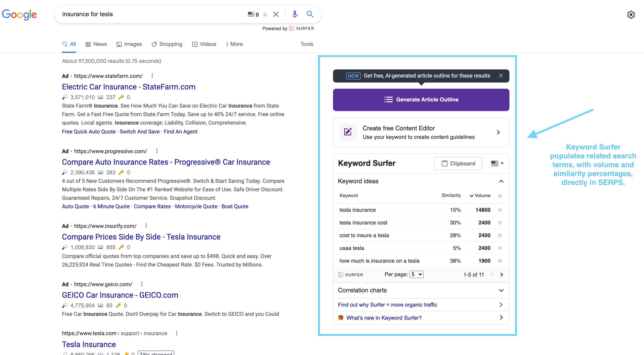This screenshot has height=355, width=644.
Task: Click the Surfer logo in panel footer
Action: click(350, 275)
